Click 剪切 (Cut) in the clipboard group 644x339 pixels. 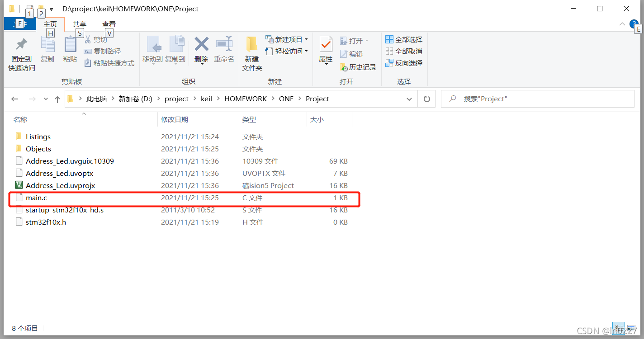(x=96, y=40)
